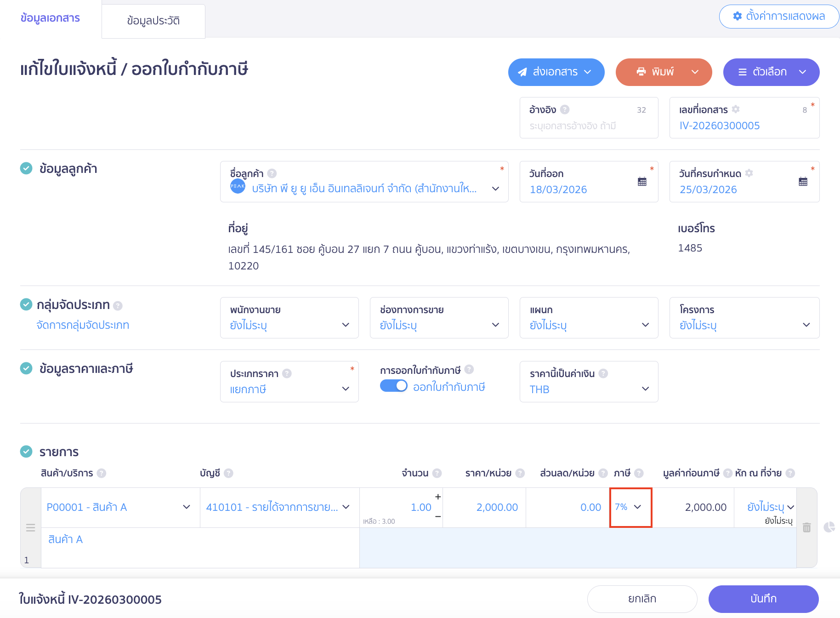Click help icon next to reference label
Viewport: 840px width, 618px height.
point(565,109)
